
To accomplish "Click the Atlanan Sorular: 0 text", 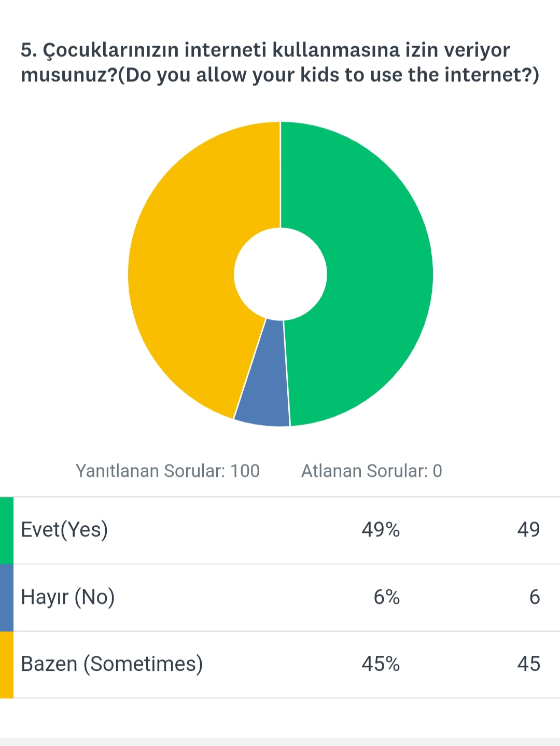I will point(371,471).
